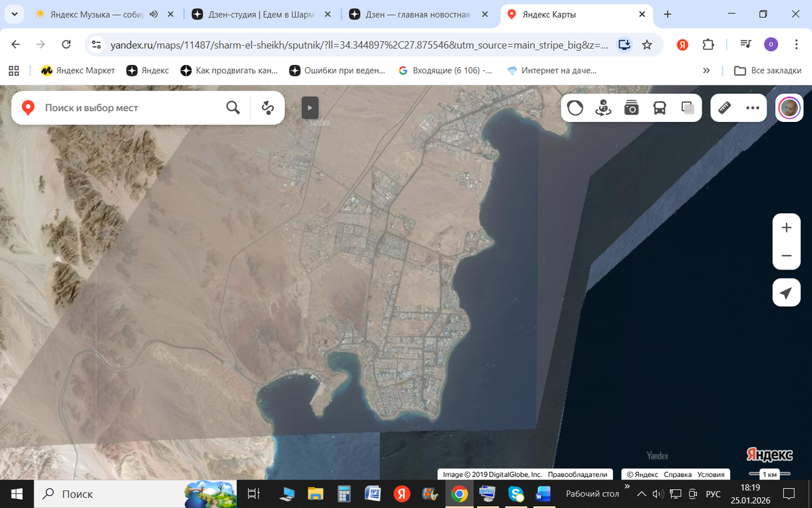Open the 'Справка' link
The width and height of the screenshot is (812, 508).
tap(677, 475)
